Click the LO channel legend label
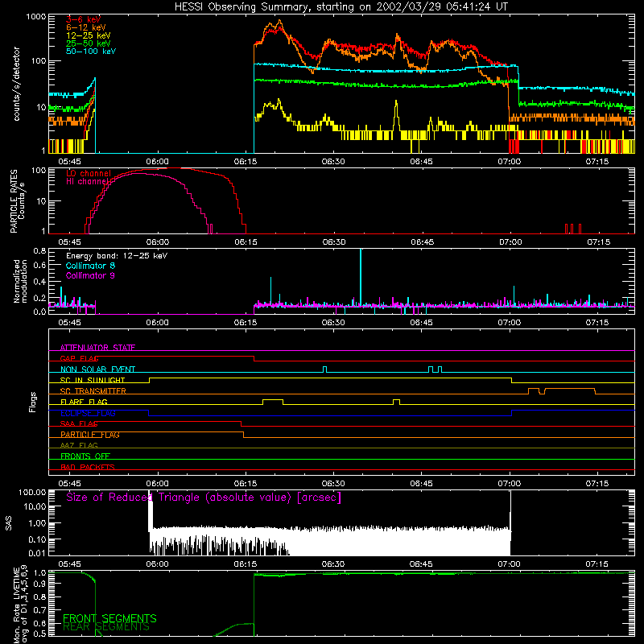Viewport: 644px width, 644px height. coord(89,174)
